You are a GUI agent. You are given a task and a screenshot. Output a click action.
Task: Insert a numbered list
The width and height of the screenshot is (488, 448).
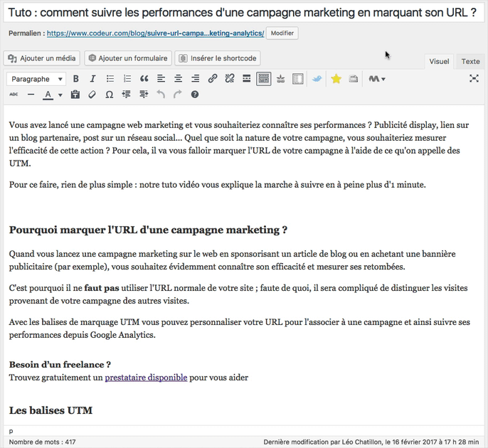coord(127,79)
